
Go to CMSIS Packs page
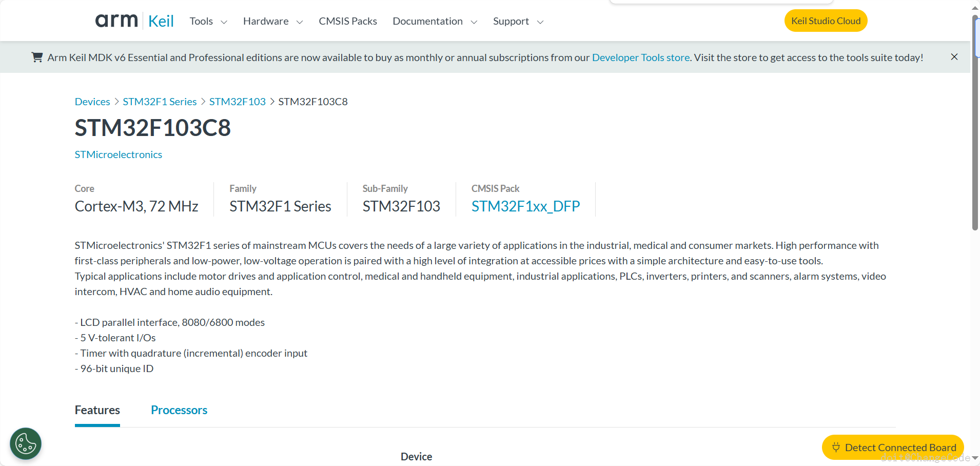348,22
